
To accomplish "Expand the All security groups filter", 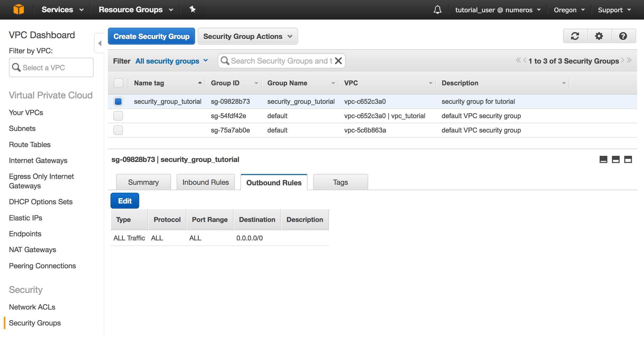I will point(172,61).
